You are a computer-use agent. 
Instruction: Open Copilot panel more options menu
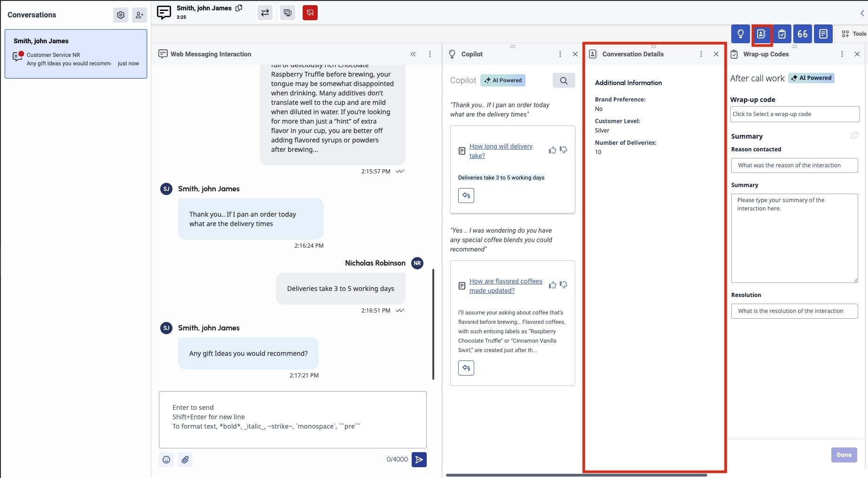pyautogui.click(x=560, y=54)
